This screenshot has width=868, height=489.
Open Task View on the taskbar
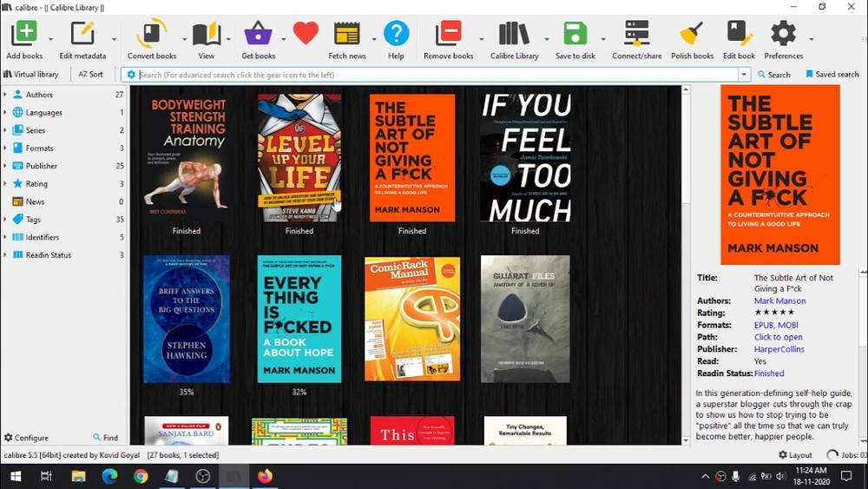pos(47,476)
